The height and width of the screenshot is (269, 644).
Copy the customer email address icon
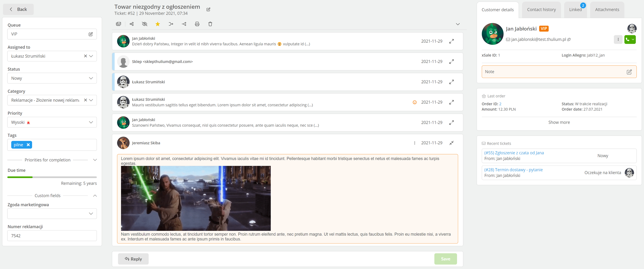point(569,40)
